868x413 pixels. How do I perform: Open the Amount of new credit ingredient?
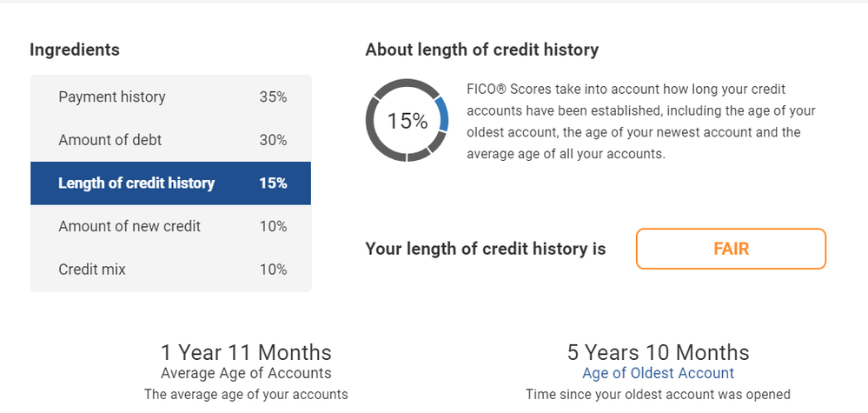(x=170, y=226)
